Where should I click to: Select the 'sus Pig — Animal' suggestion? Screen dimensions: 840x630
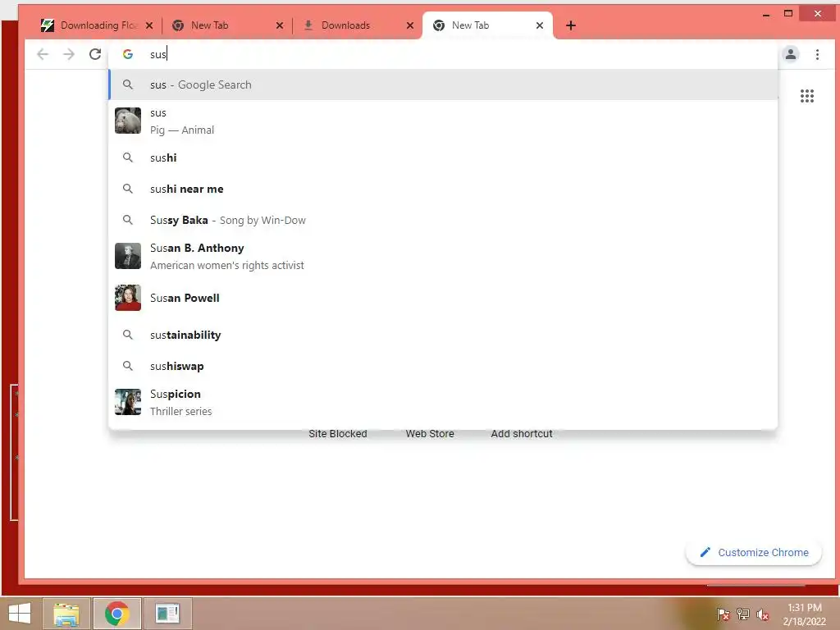pyautogui.click(x=442, y=121)
